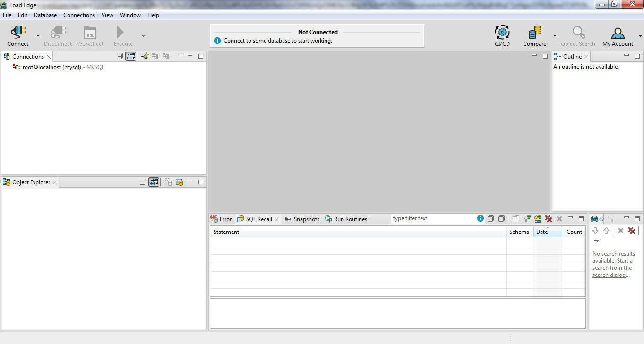Collapse all SQL Recall entries
The width and height of the screenshot is (644, 344).
pos(501,219)
